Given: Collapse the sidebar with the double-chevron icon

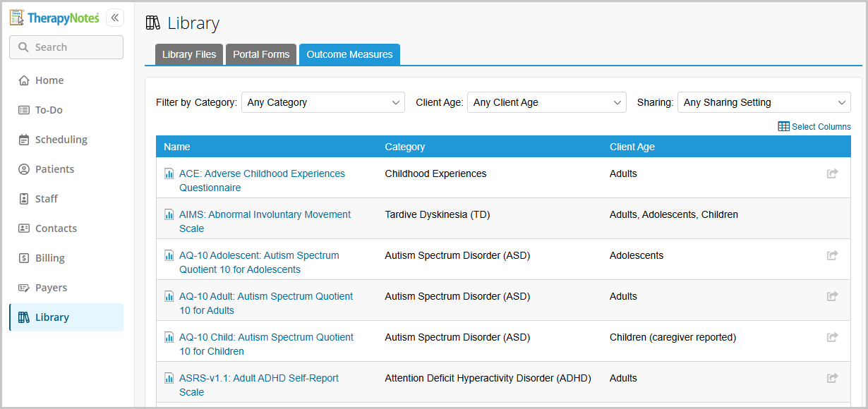Looking at the screenshot, I should 114,18.
